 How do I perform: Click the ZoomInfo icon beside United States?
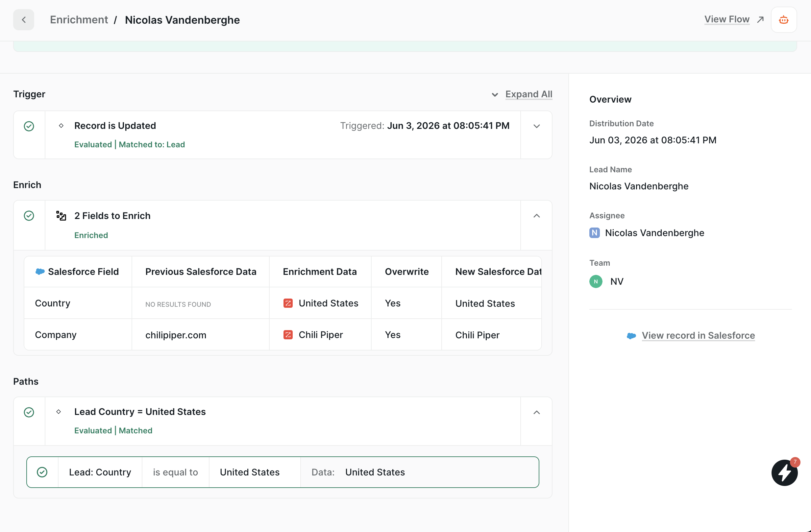pyautogui.click(x=288, y=303)
